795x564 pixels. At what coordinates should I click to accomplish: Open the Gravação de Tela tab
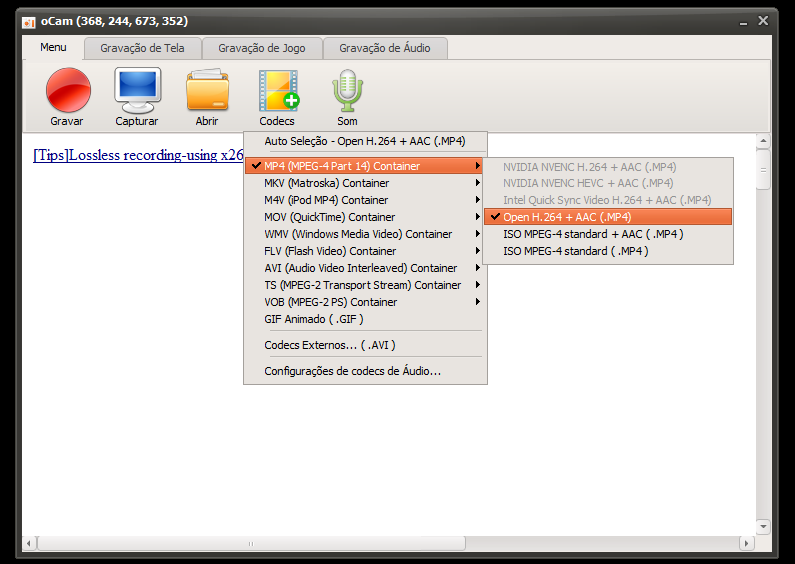(142, 48)
